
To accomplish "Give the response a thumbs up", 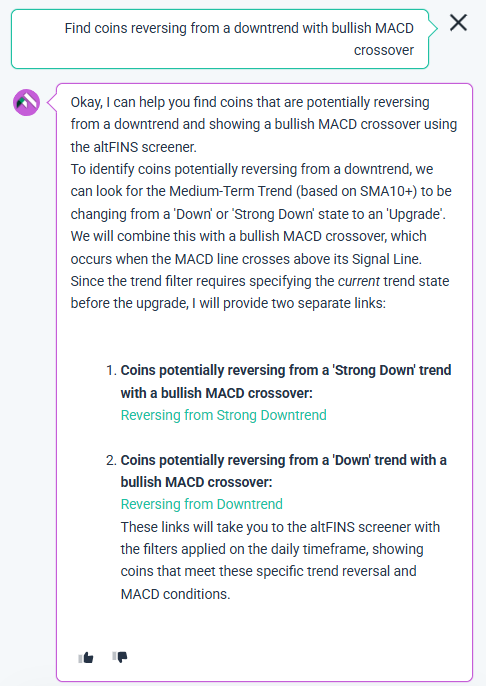I will [x=86, y=657].
